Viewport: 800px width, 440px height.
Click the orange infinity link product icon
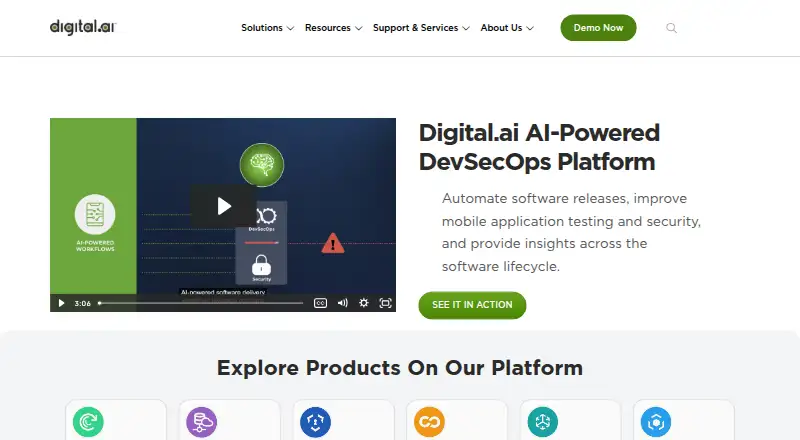[429, 422]
